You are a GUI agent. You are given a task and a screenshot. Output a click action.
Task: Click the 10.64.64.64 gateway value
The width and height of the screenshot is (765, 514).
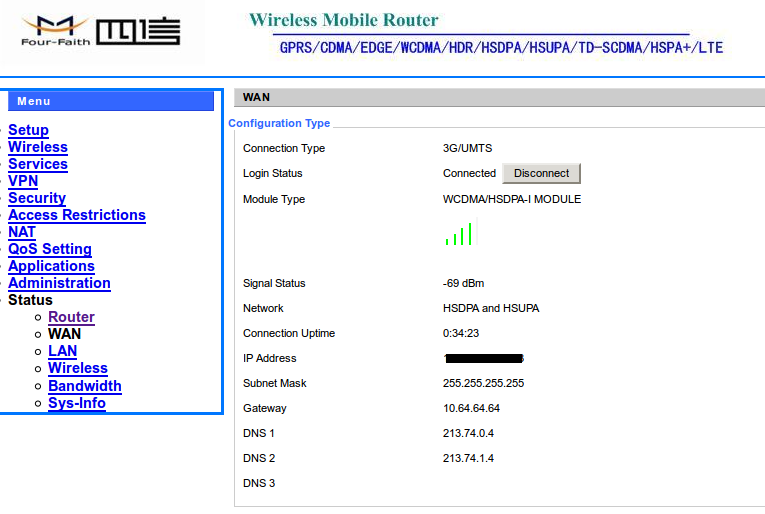[471, 408]
